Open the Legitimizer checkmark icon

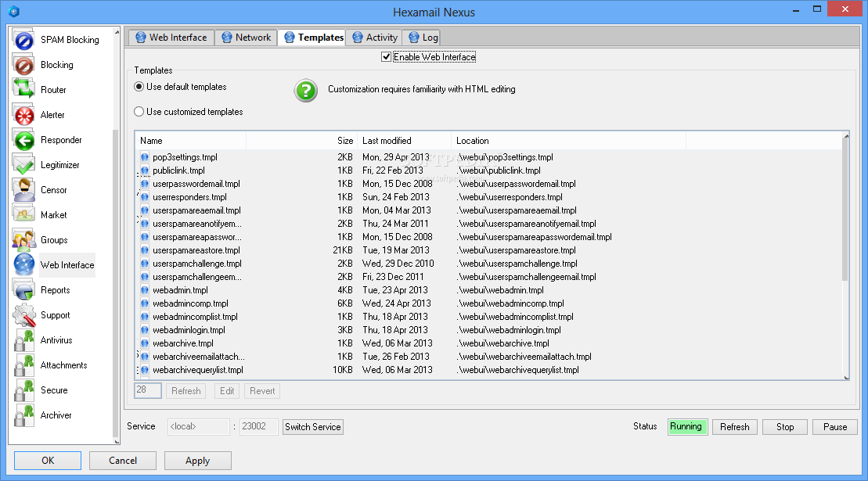[23, 165]
